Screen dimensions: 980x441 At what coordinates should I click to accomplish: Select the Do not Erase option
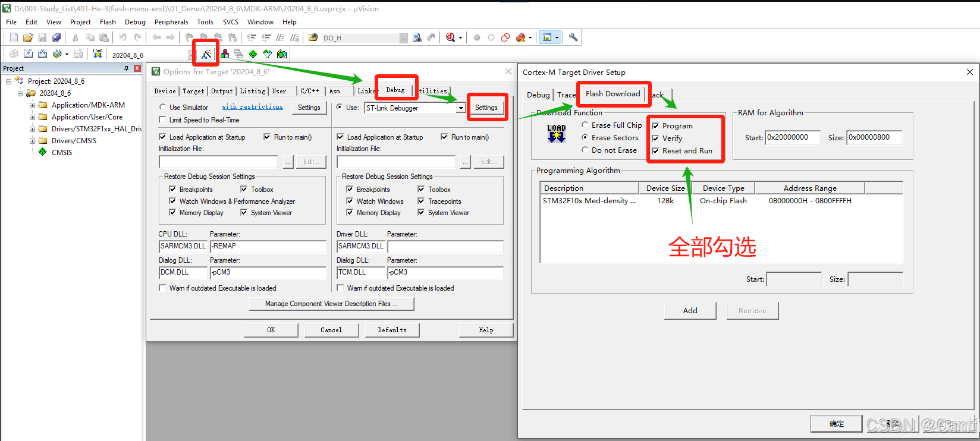tap(585, 150)
